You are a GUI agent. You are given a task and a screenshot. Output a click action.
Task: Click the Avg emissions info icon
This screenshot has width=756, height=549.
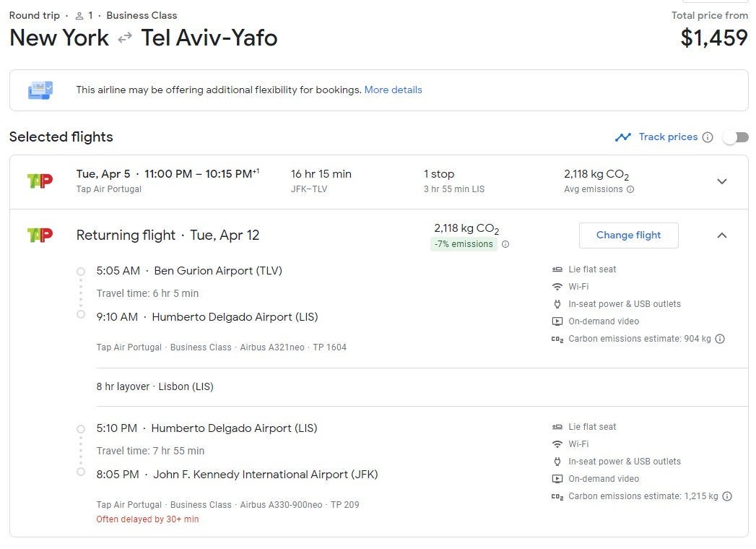pos(630,189)
